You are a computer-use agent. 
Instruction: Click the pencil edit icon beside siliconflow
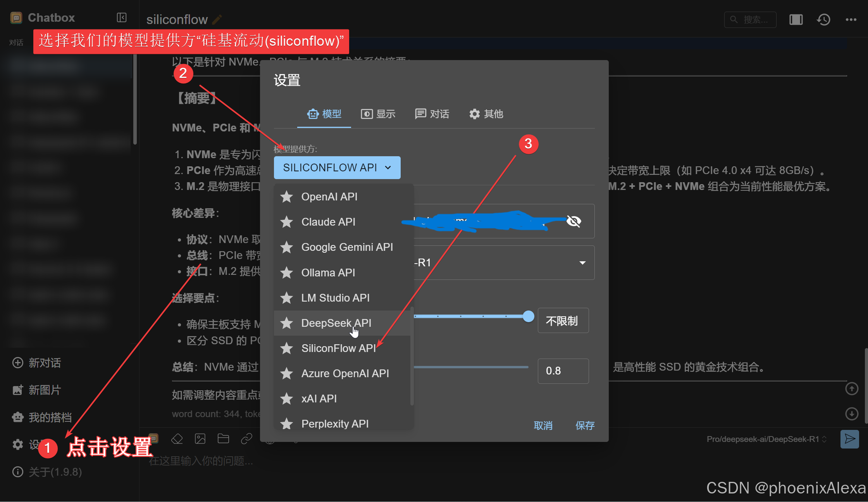point(217,19)
